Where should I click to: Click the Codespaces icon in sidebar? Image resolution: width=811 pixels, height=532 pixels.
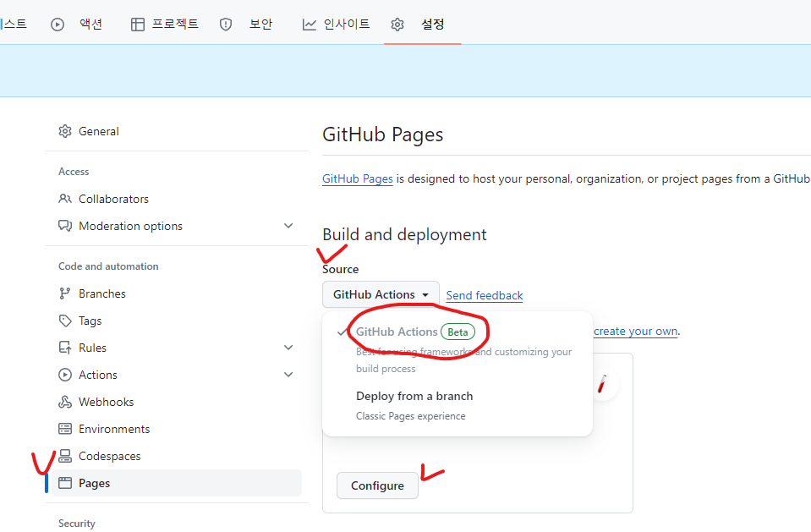pyautogui.click(x=65, y=456)
